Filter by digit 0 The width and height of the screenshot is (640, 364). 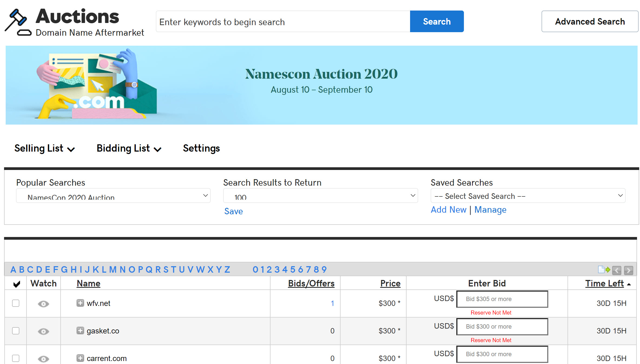pyautogui.click(x=255, y=270)
